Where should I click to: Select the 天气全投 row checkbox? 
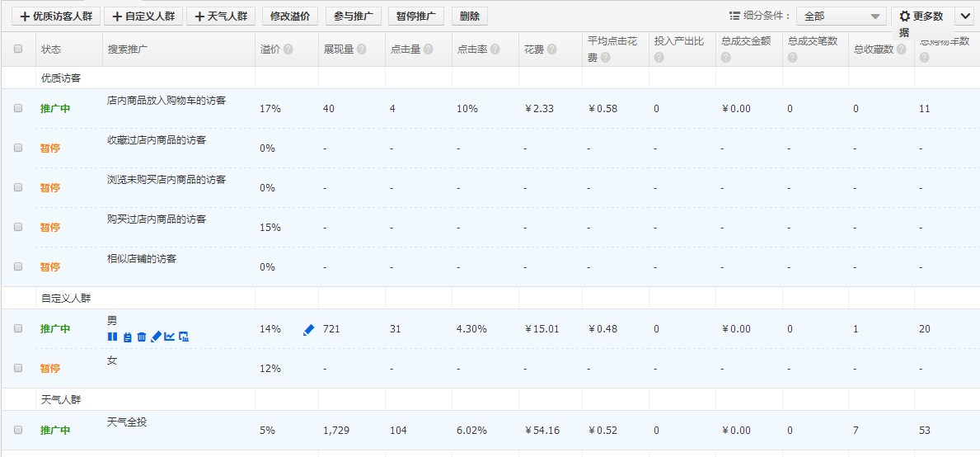coord(18,430)
